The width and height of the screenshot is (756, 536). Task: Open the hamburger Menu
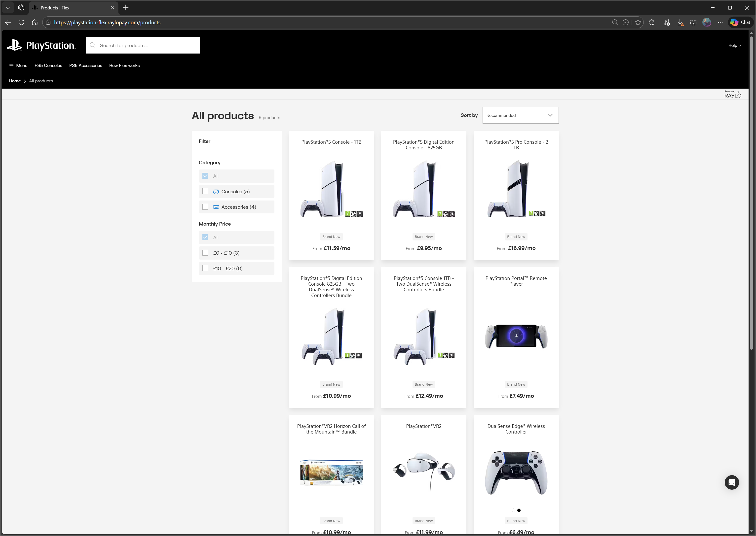pos(18,65)
